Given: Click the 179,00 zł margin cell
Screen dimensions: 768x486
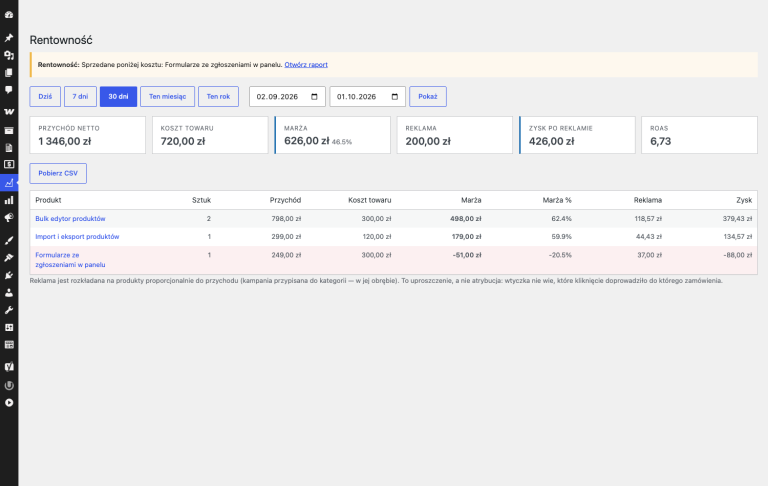Looking at the screenshot, I should (466, 237).
